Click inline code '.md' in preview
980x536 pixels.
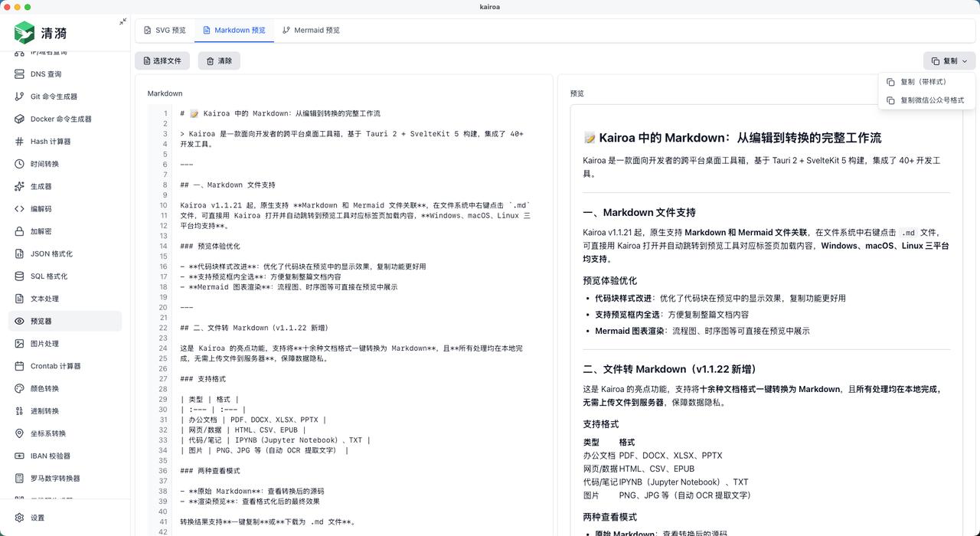tap(908, 233)
